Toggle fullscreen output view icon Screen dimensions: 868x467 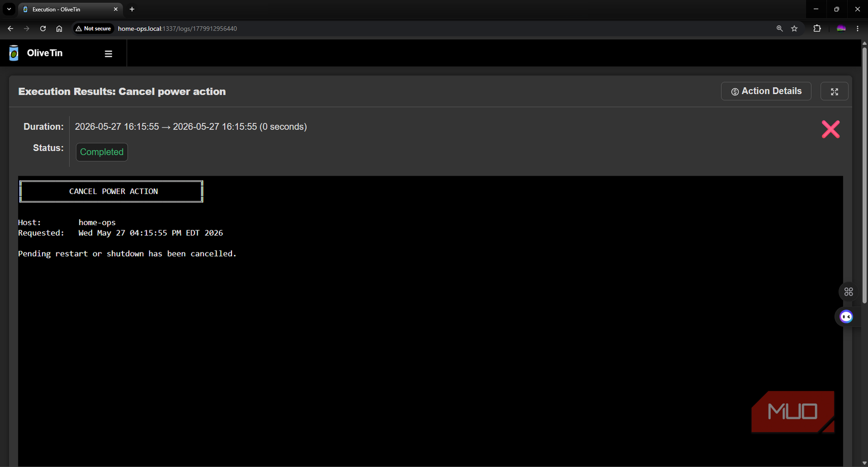pyautogui.click(x=834, y=92)
